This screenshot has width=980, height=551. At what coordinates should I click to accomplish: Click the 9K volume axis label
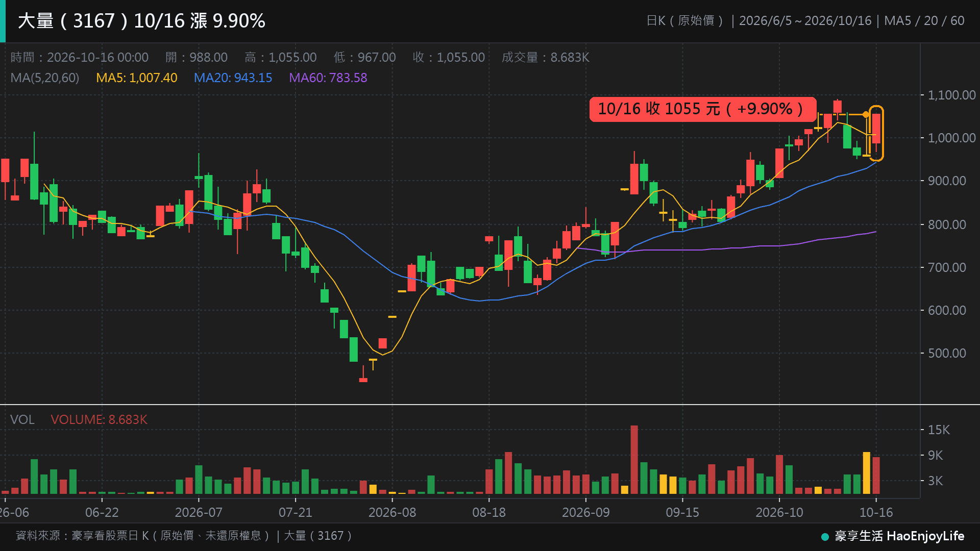coord(935,455)
